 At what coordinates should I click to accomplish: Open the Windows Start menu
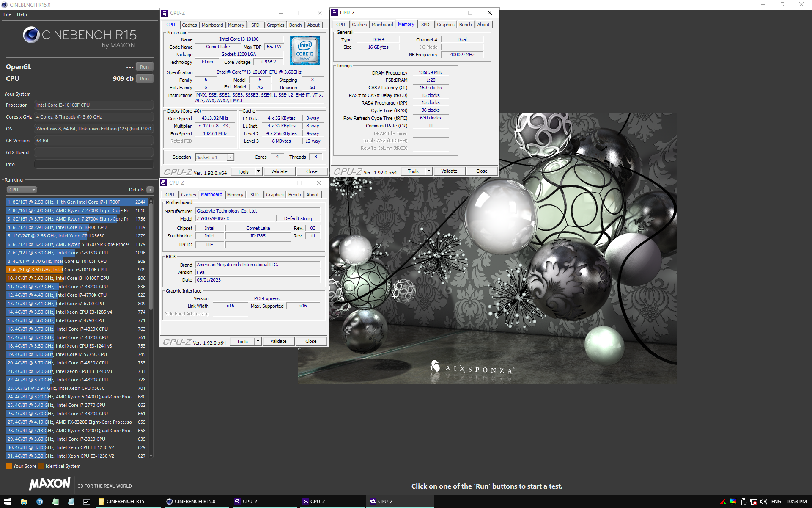(8, 501)
